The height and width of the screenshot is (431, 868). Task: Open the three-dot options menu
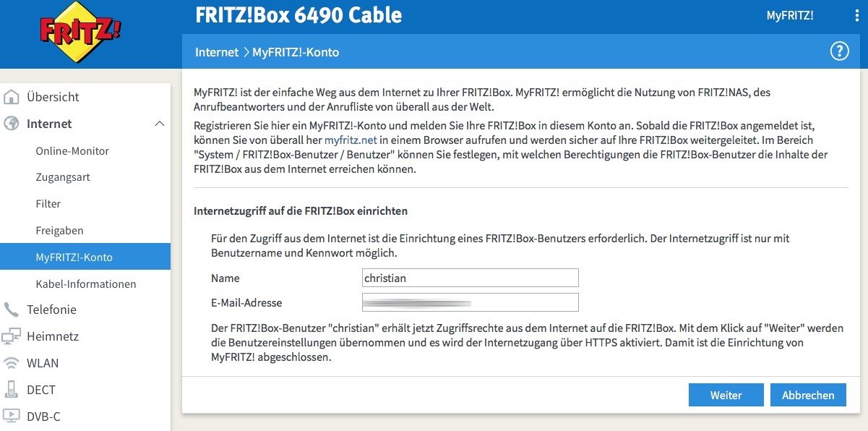pyautogui.click(x=856, y=16)
